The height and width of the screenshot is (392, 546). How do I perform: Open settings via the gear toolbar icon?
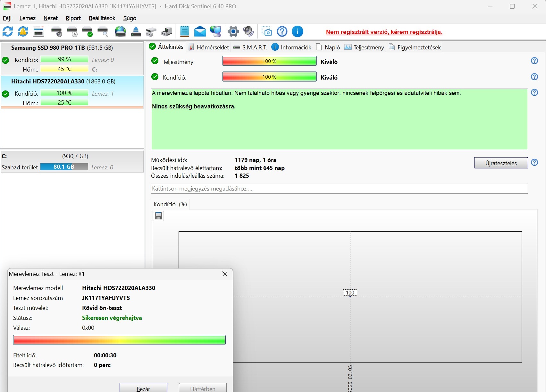pyautogui.click(x=233, y=31)
